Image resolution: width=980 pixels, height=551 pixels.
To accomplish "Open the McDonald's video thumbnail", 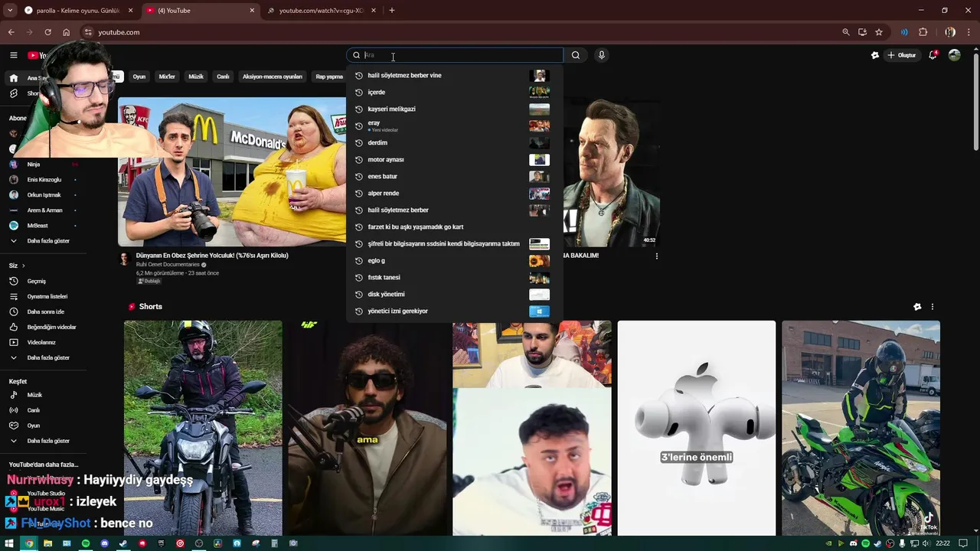I will (x=232, y=171).
